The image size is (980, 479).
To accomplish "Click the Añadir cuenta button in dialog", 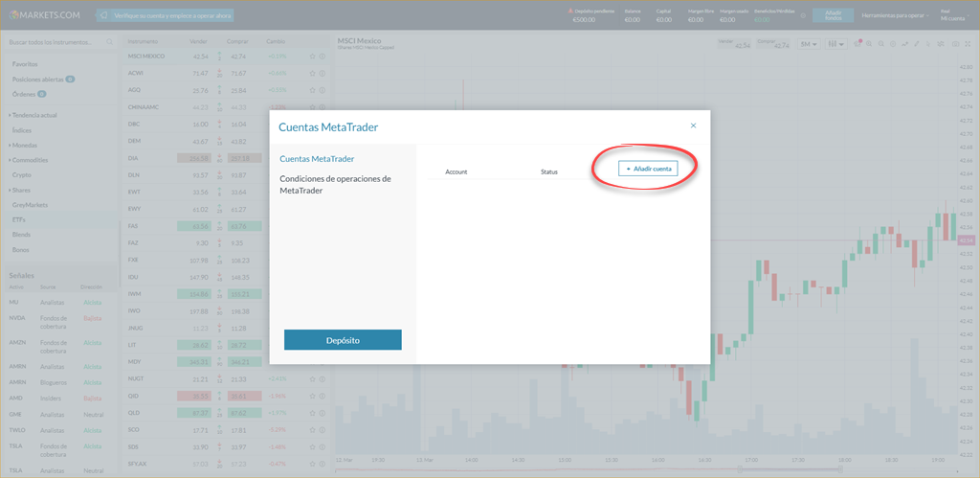I will coord(648,169).
